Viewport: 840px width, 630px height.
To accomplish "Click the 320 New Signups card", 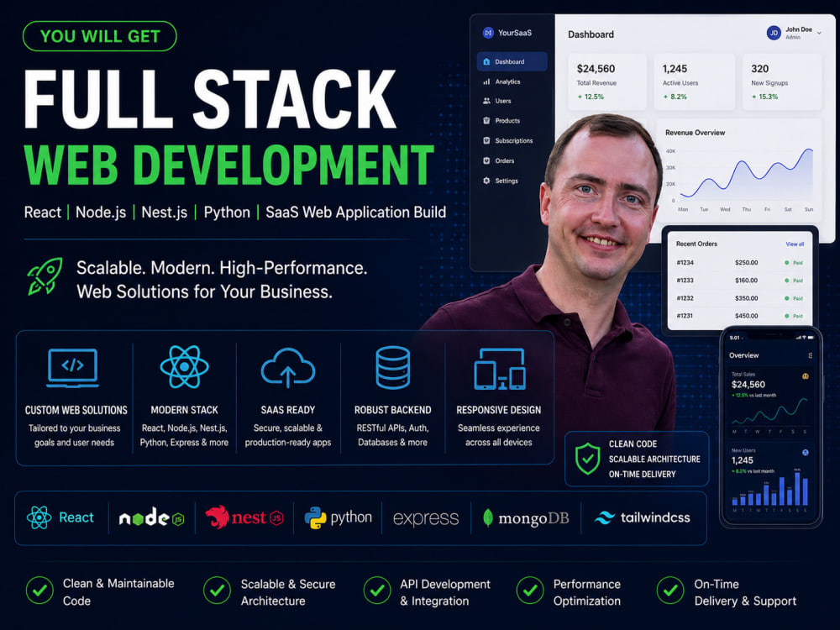I will [782, 81].
